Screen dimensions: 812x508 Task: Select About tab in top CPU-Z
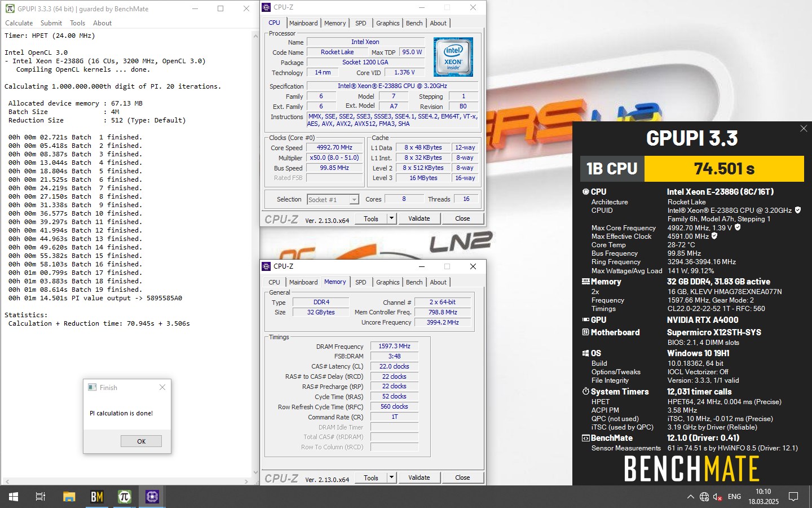click(438, 23)
